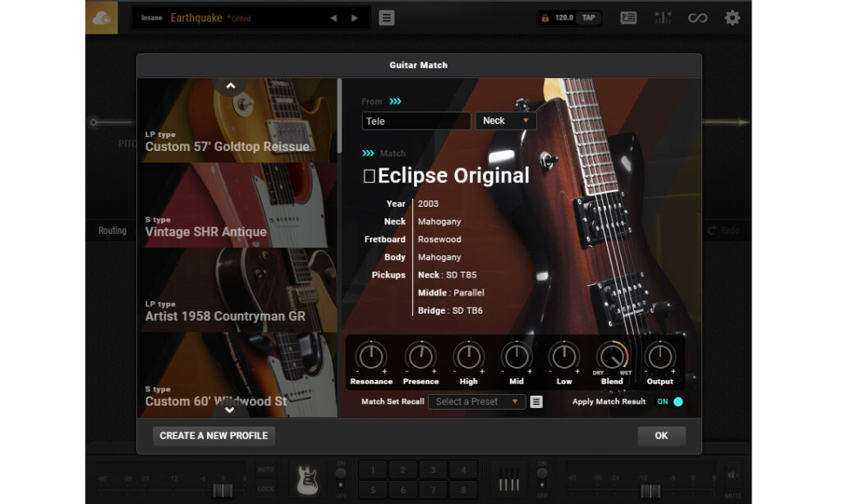Adjust the Output knob

click(x=659, y=356)
